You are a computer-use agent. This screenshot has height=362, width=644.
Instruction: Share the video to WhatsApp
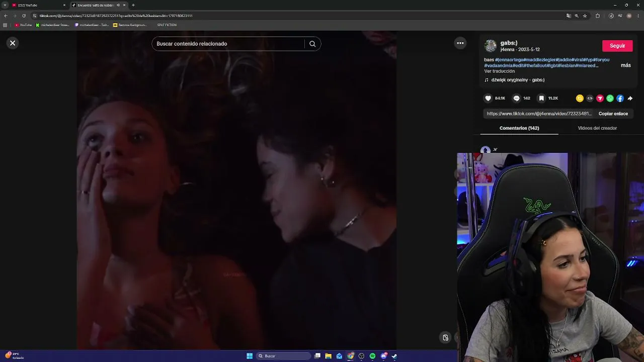tap(610, 99)
